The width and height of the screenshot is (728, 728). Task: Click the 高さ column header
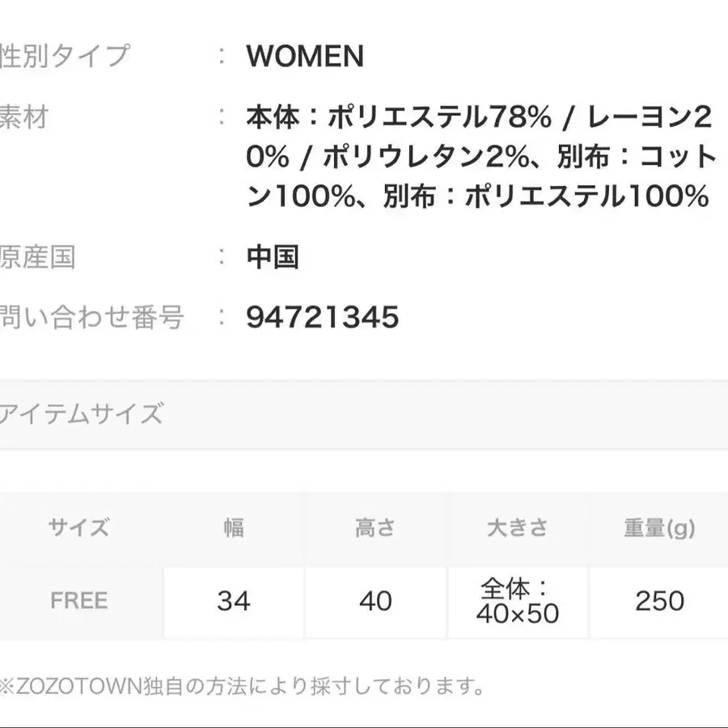pos(375,528)
